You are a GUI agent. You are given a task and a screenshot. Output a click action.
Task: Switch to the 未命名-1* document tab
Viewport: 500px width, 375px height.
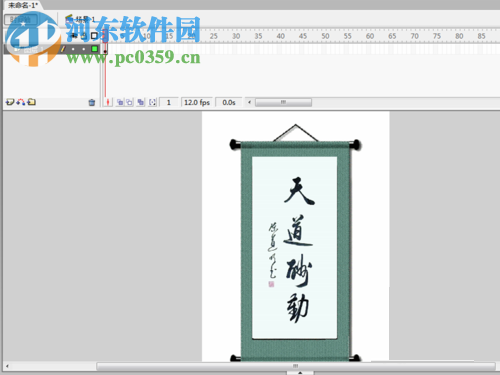22,5
